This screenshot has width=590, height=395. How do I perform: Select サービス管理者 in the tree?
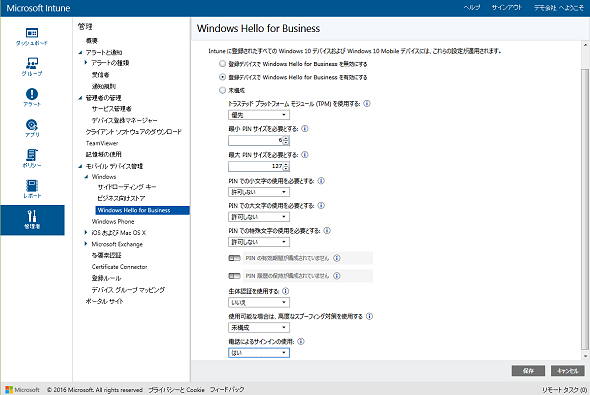pos(112,109)
